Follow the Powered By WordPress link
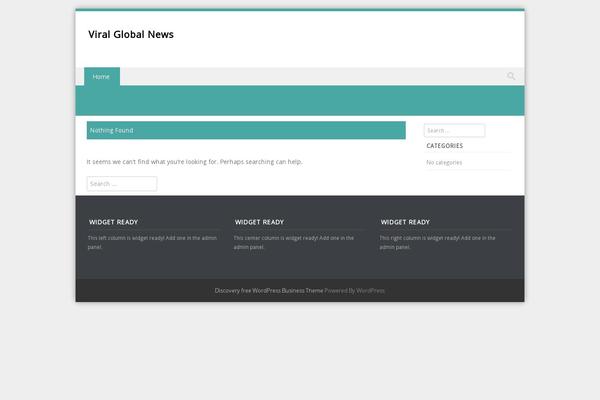 354,291
